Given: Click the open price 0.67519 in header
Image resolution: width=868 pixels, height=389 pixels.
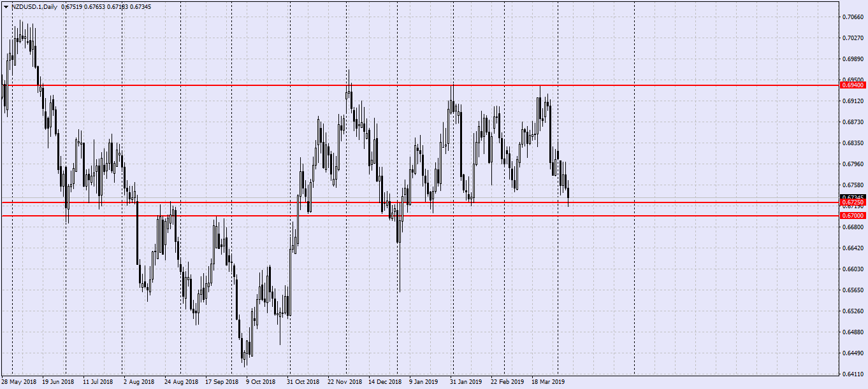Looking at the screenshot, I should pyautogui.click(x=72, y=6).
